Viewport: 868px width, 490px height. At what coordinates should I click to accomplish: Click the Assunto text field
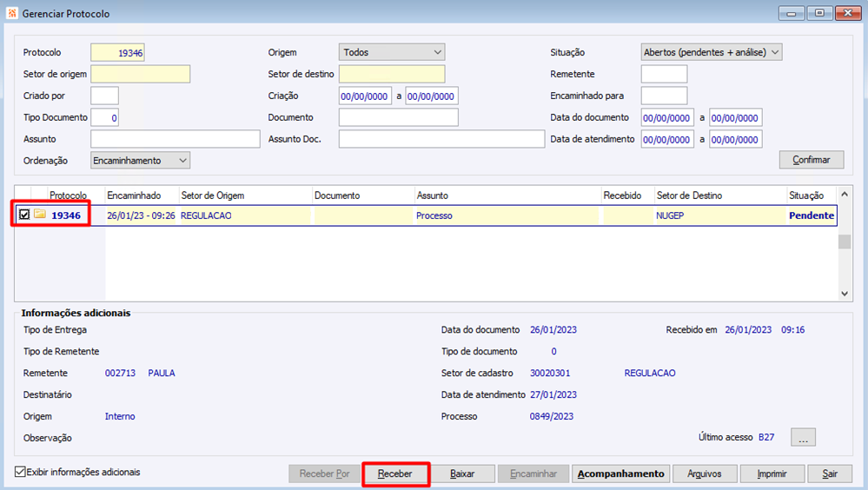tap(176, 139)
